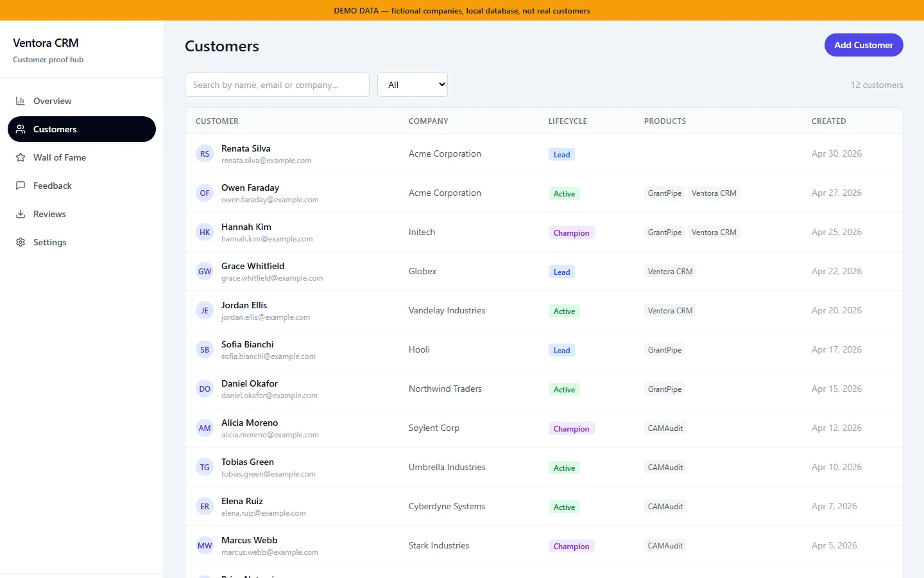This screenshot has width=924, height=578.
Task: Click the Settings gear icon
Action: click(21, 242)
